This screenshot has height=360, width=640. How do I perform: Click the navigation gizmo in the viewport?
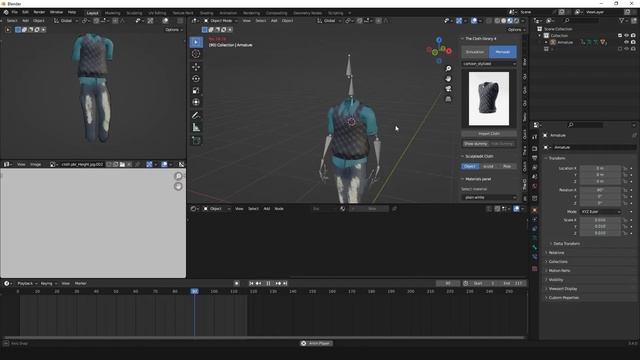(439, 51)
